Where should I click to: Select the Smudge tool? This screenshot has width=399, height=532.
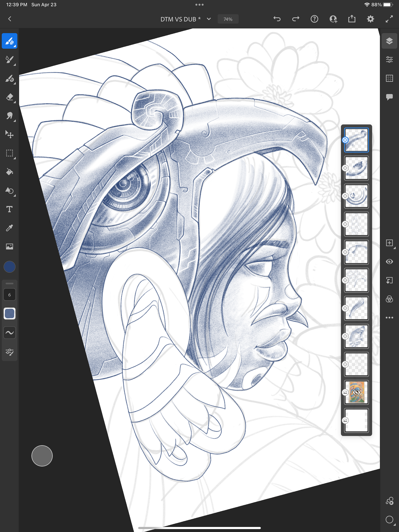[x=9, y=116]
